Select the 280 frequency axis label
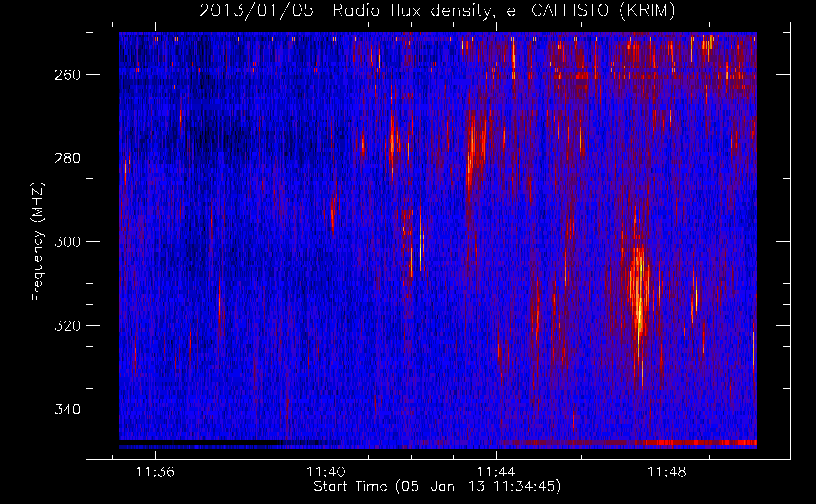The height and width of the screenshot is (504, 816). pyautogui.click(x=68, y=158)
